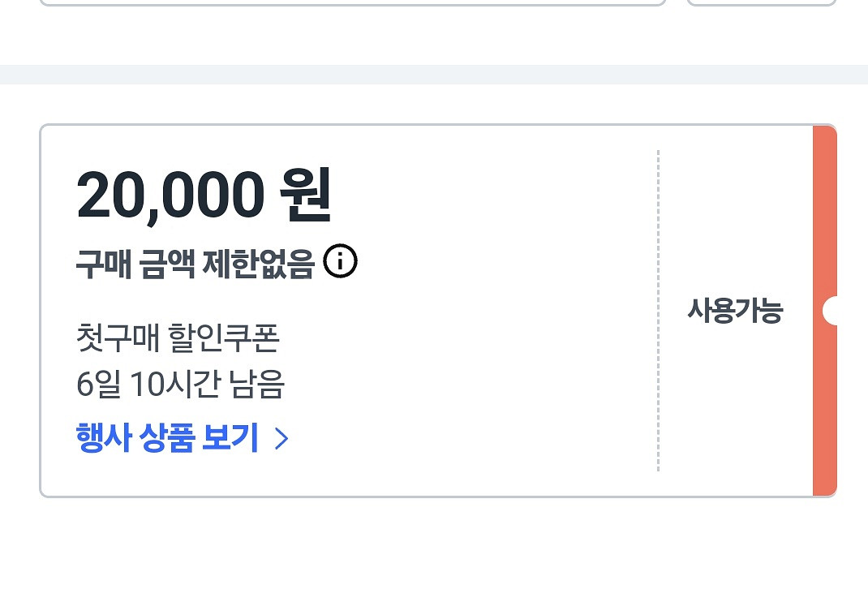Viewport: 868px width, 602px height.
Task: Click the blank area below the coupon card
Action: pos(434,549)
